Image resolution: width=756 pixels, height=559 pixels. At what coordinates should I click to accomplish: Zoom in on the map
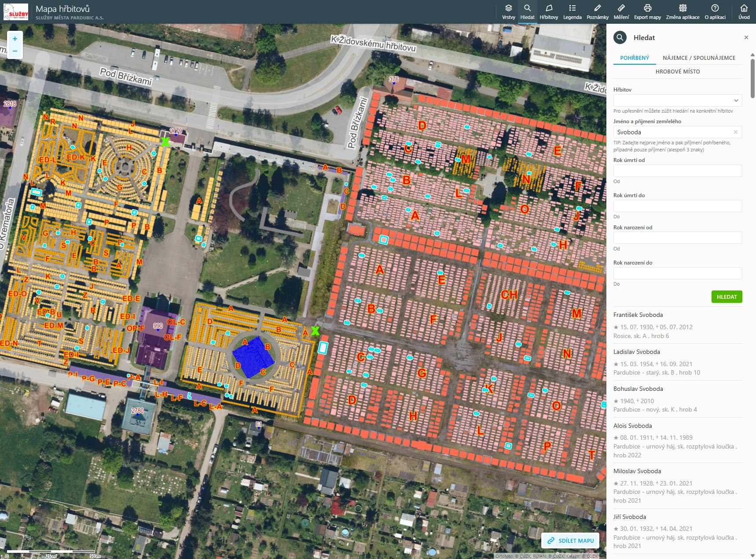coord(15,39)
